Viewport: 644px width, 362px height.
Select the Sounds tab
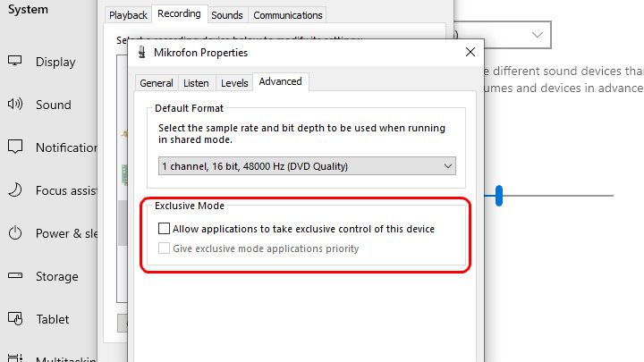coord(227,15)
